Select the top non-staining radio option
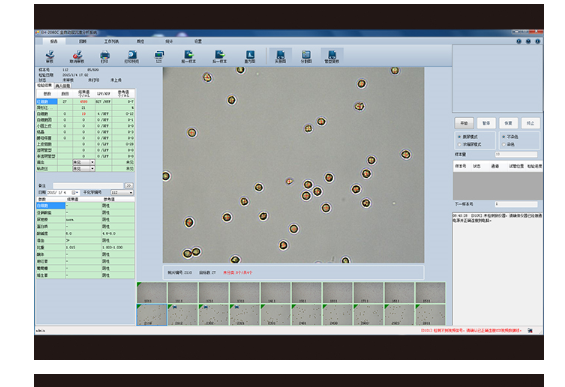 (504, 137)
